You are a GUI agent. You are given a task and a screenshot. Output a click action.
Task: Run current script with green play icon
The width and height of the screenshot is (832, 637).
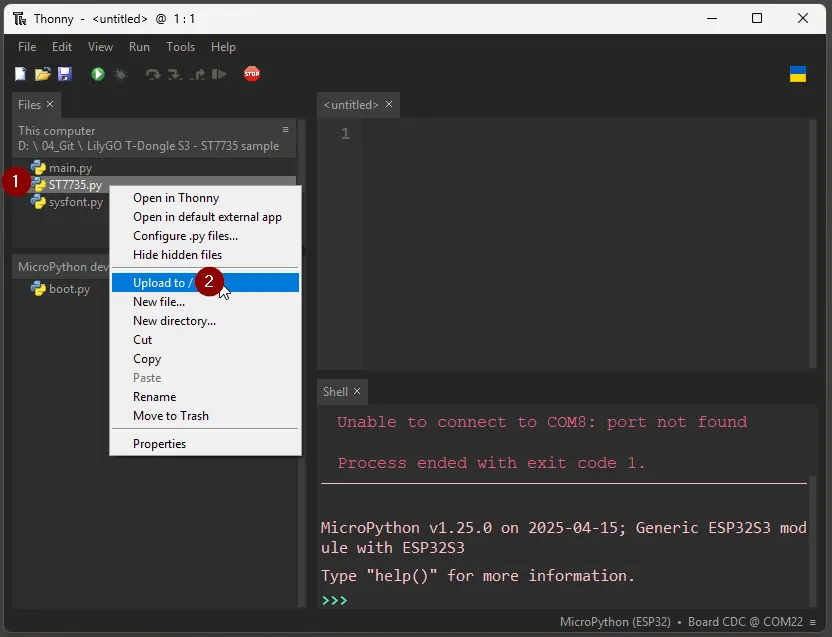[x=98, y=74]
